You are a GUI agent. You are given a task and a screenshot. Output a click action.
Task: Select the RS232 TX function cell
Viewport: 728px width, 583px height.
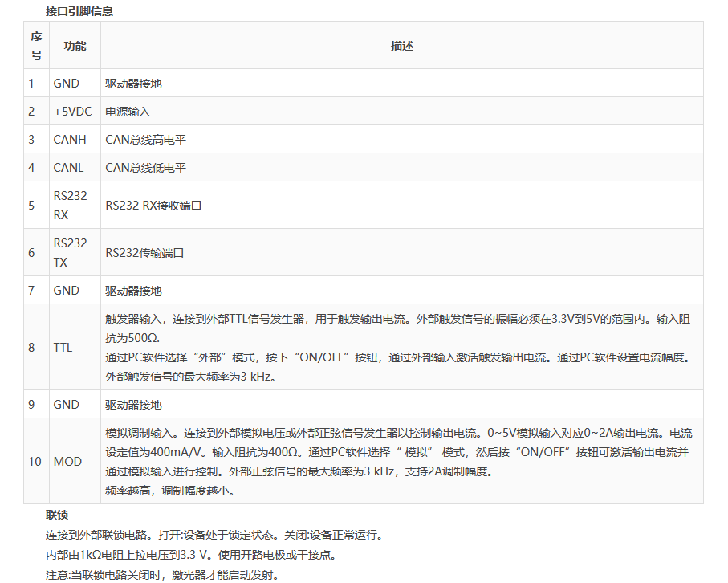[71, 253]
